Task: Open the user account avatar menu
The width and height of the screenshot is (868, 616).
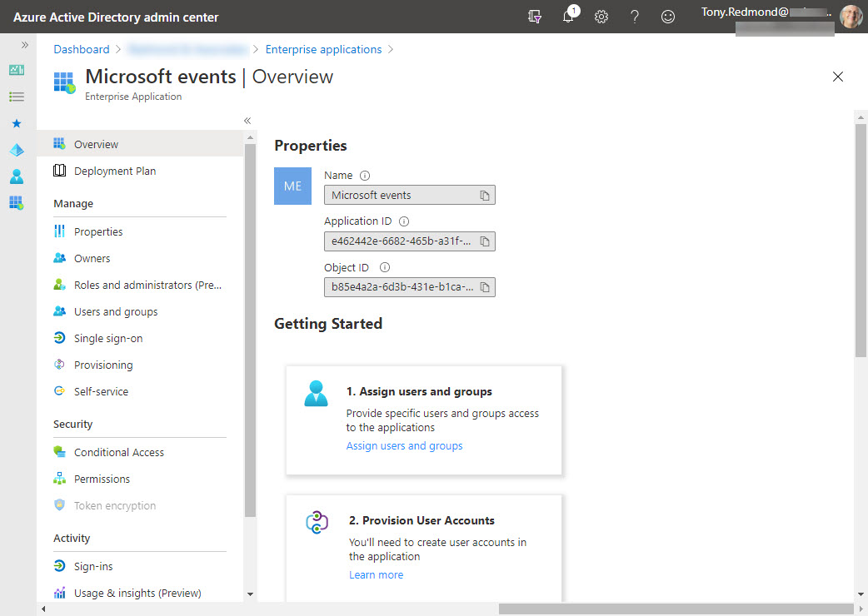Action: [851, 17]
